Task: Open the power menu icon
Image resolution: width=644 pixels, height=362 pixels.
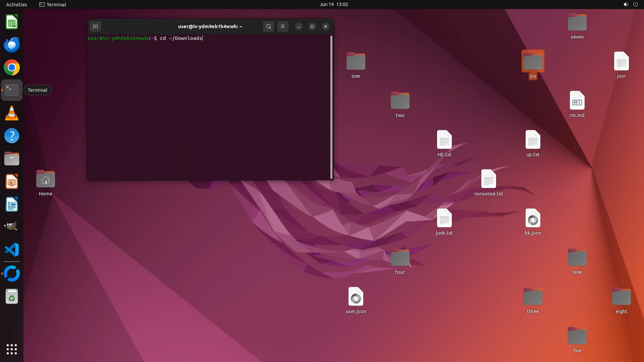Action: 635,4
